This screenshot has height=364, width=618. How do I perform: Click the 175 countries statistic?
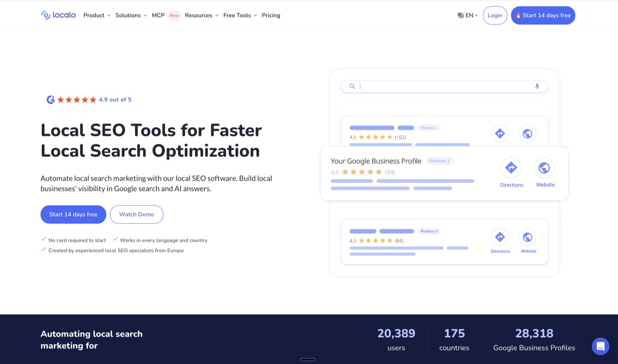pos(454,339)
